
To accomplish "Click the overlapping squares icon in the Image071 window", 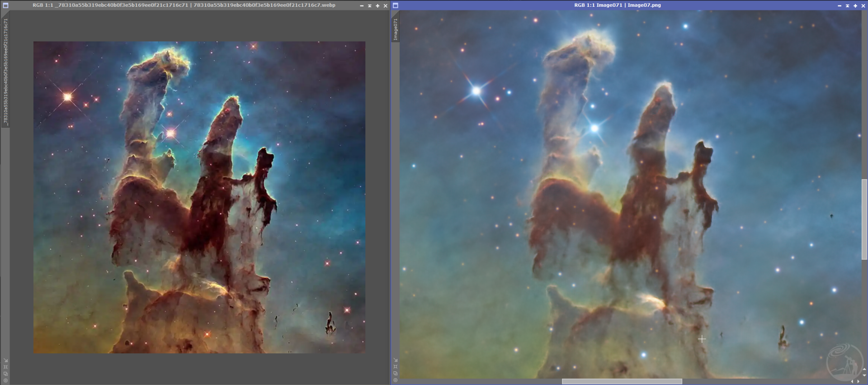I will 396,374.
